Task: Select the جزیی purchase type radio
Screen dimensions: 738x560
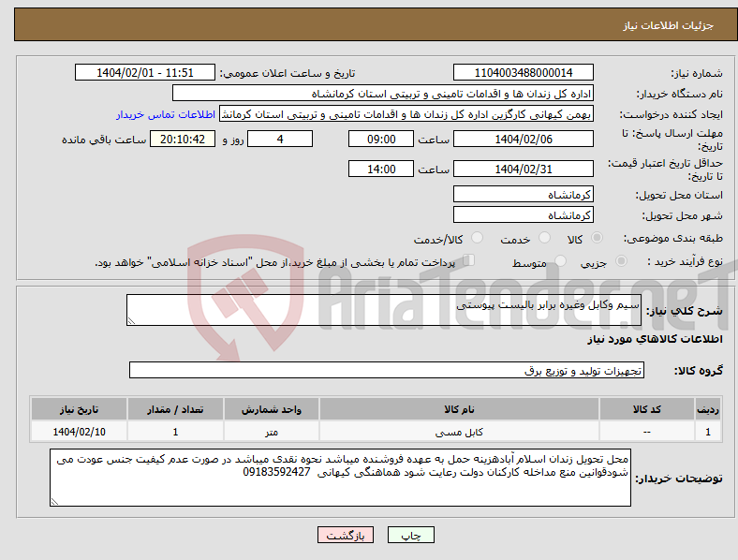Action: coord(621,260)
